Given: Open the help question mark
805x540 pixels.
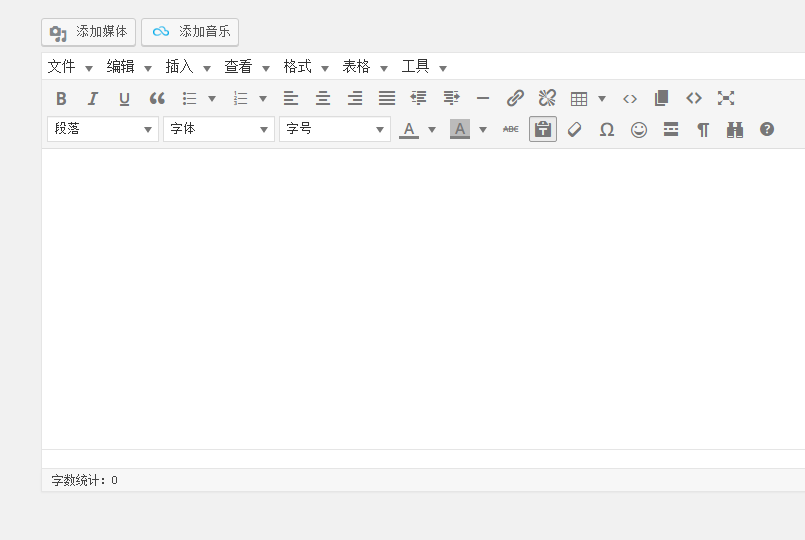Looking at the screenshot, I should point(767,129).
